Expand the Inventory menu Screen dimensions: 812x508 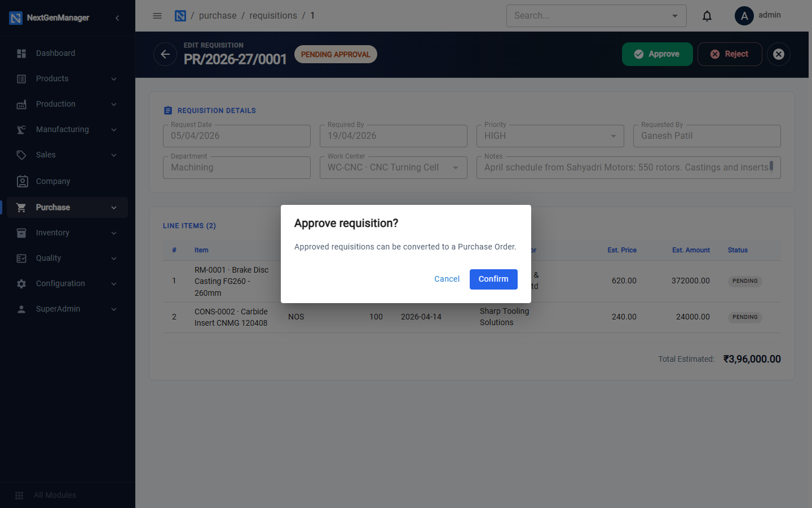pyautogui.click(x=114, y=233)
